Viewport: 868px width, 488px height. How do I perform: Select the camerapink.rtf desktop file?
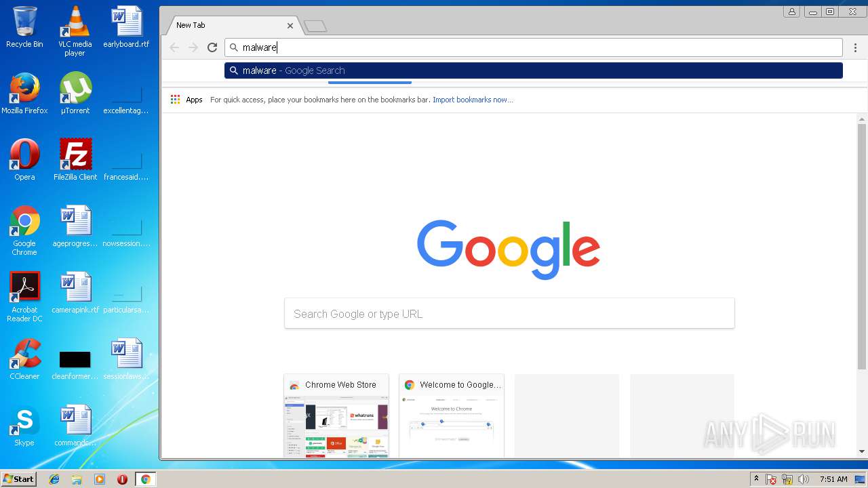coord(75,293)
